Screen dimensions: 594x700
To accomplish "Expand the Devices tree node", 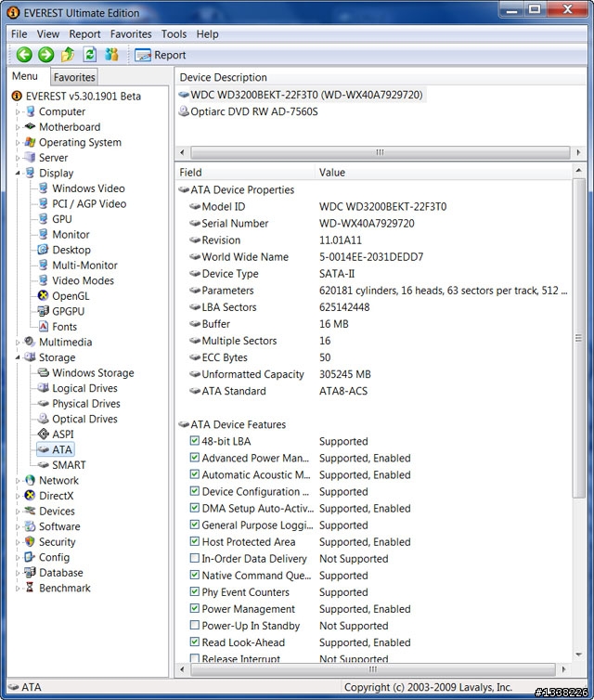I will pyautogui.click(x=18, y=512).
